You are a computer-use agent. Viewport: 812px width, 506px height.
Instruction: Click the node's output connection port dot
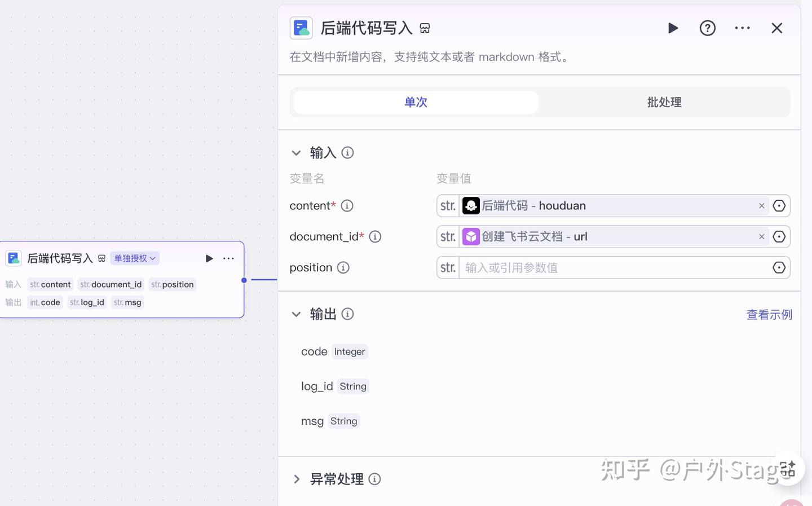tap(244, 280)
